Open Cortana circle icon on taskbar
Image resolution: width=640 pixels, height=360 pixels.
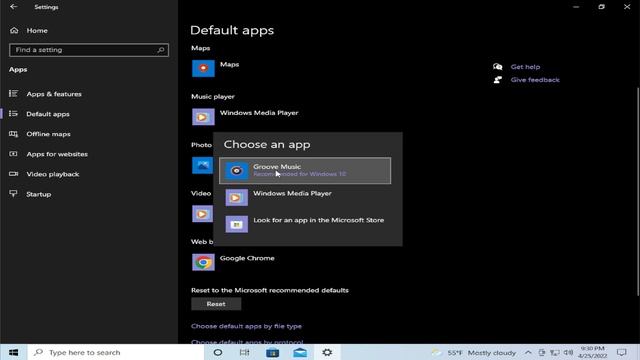(218, 352)
